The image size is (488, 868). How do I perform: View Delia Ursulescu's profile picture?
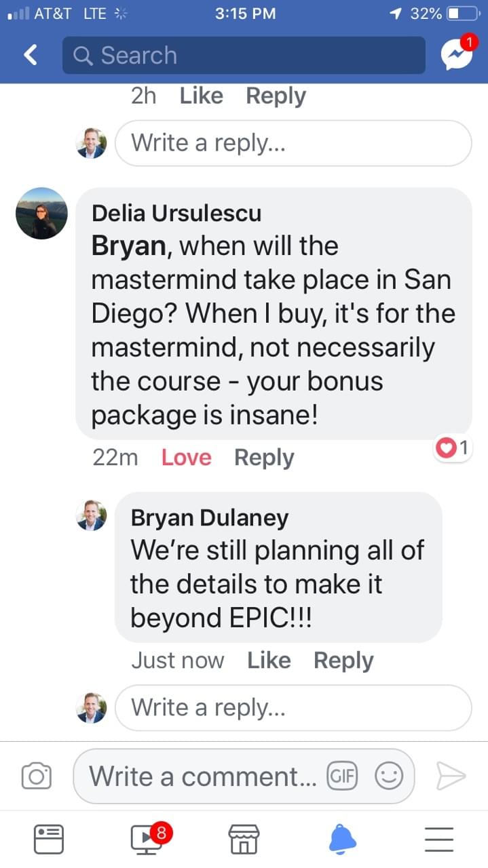pyautogui.click(x=41, y=213)
